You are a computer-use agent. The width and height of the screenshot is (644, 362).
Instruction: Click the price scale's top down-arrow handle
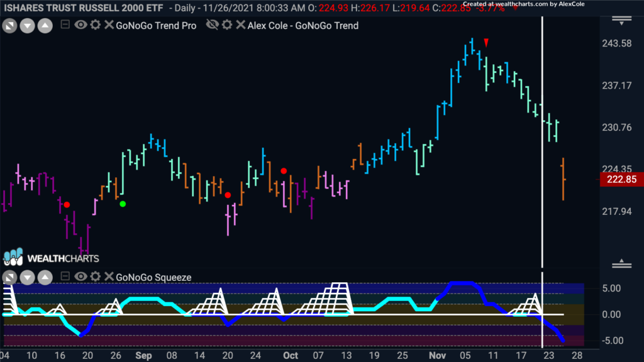(x=622, y=21)
